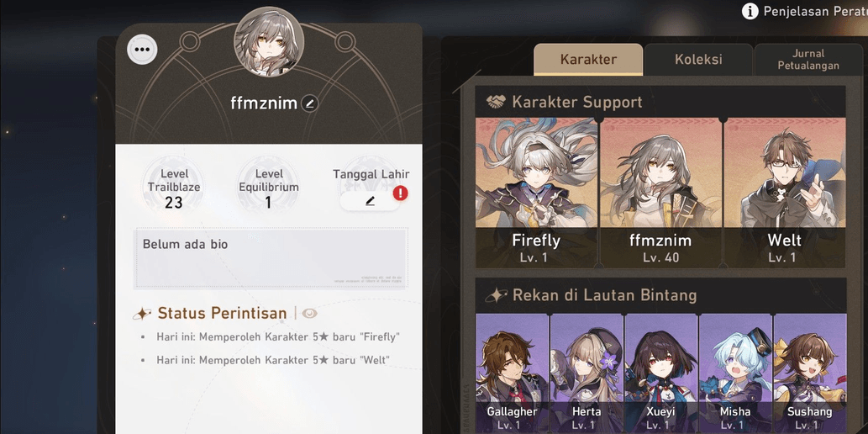Select the Jurnal Petualangan tab
868x434 pixels.
click(808, 60)
